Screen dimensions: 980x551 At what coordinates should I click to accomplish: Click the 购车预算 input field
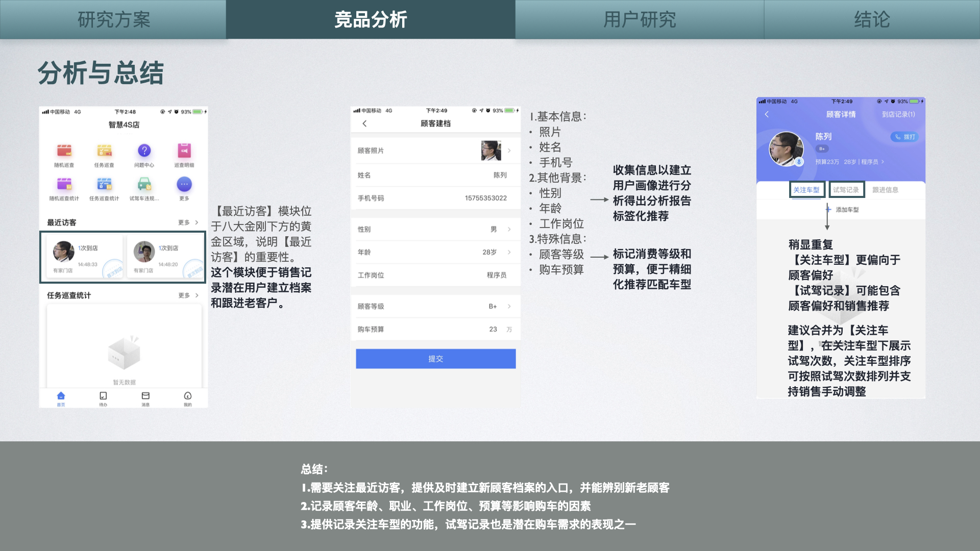point(492,329)
